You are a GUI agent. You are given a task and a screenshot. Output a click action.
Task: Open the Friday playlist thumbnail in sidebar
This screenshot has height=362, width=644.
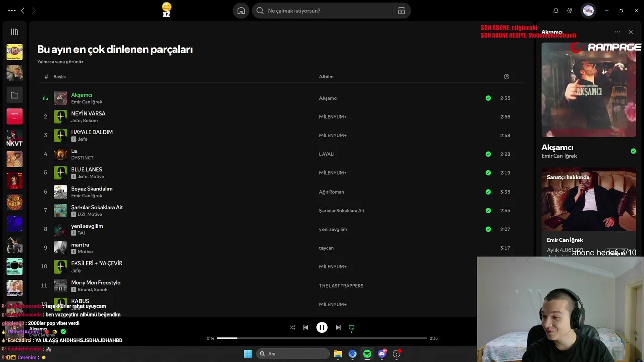(14, 288)
